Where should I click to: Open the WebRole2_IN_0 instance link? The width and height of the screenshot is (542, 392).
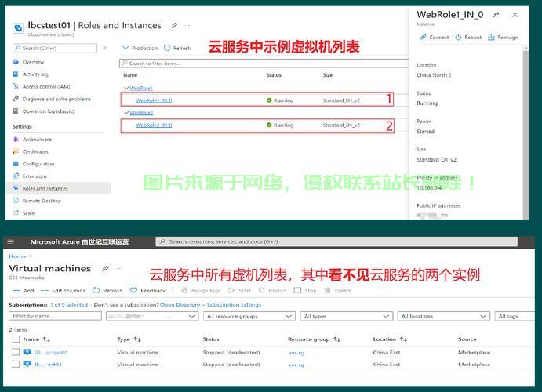pos(154,125)
